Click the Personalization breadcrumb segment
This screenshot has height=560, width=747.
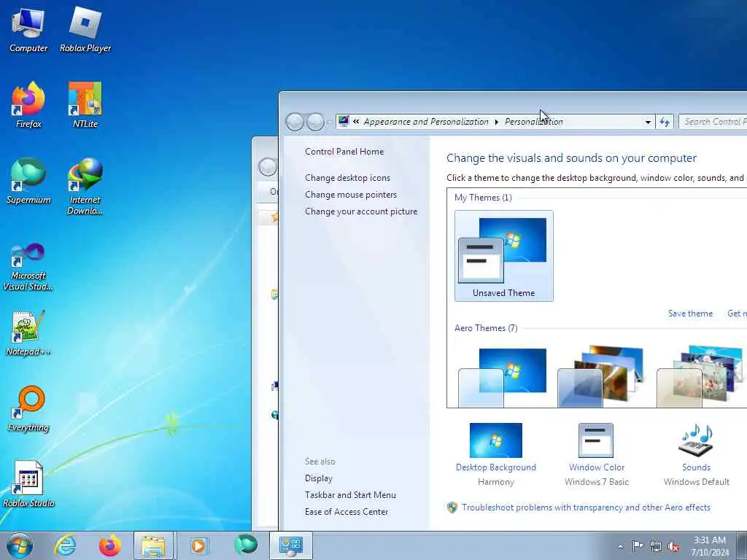pyautogui.click(x=533, y=122)
